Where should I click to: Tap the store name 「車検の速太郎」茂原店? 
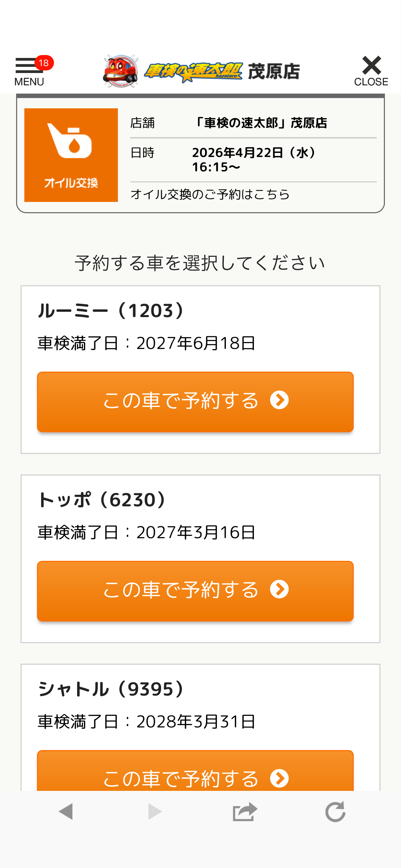[x=260, y=123]
